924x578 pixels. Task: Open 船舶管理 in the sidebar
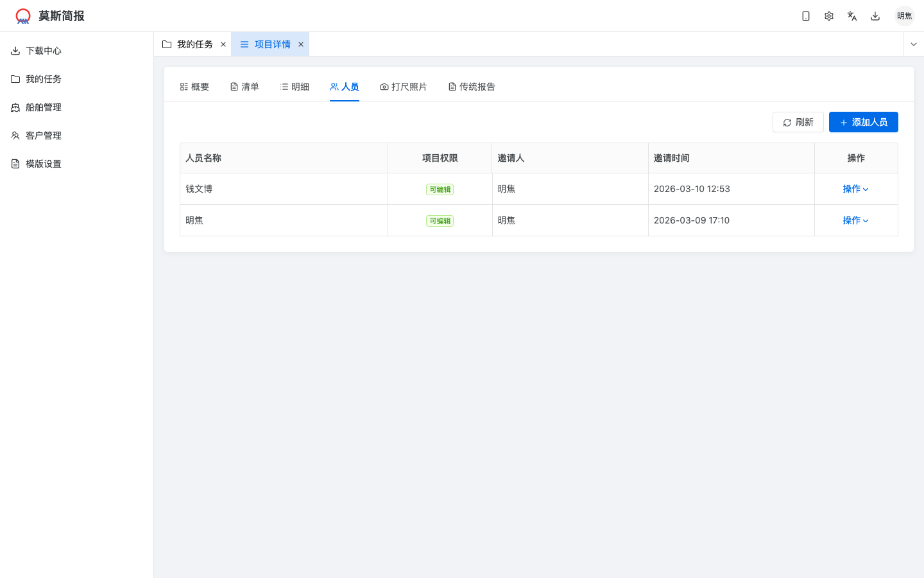[x=44, y=107]
